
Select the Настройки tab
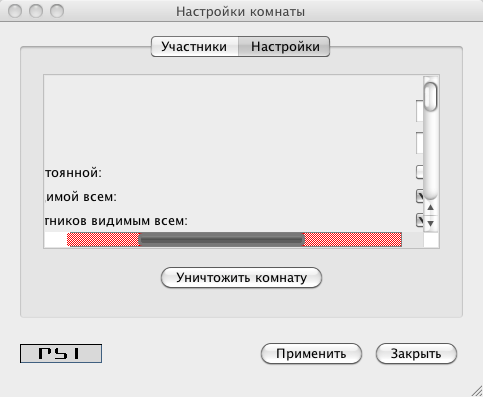(284, 47)
